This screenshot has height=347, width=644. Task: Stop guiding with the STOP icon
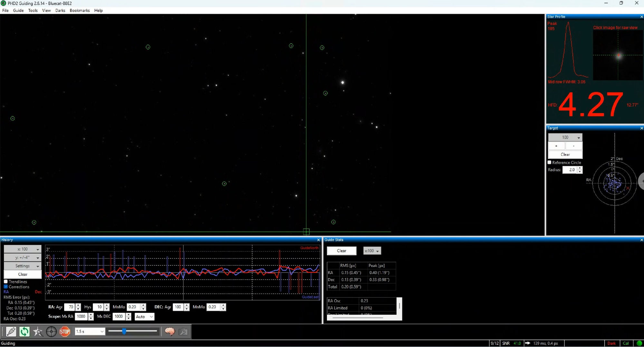click(65, 332)
